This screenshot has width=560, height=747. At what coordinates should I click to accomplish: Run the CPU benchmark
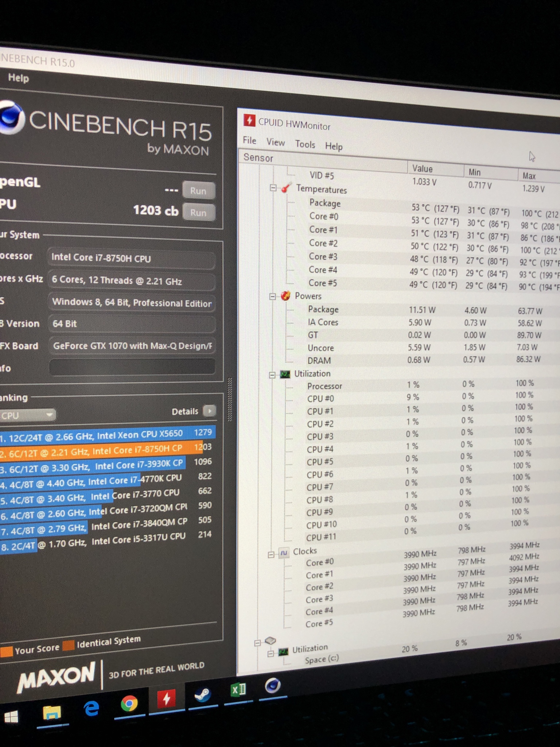[198, 213]
